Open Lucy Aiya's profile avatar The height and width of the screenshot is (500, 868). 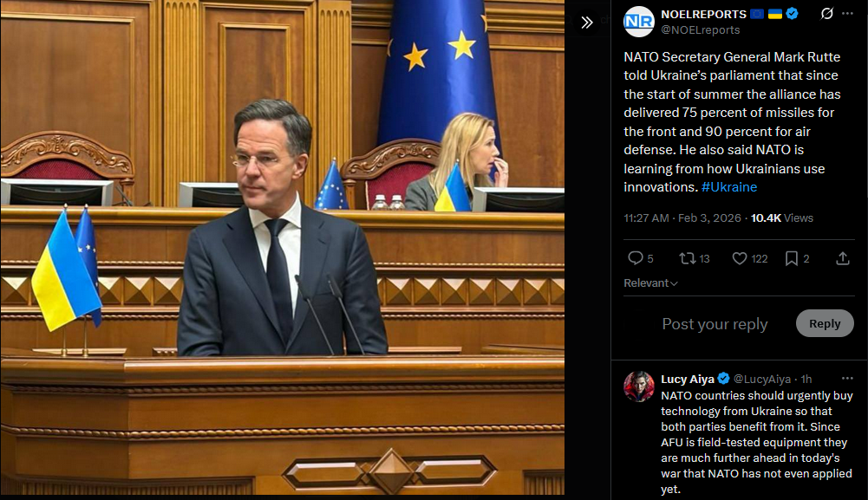pyautogui.click(x=639, y=386)
